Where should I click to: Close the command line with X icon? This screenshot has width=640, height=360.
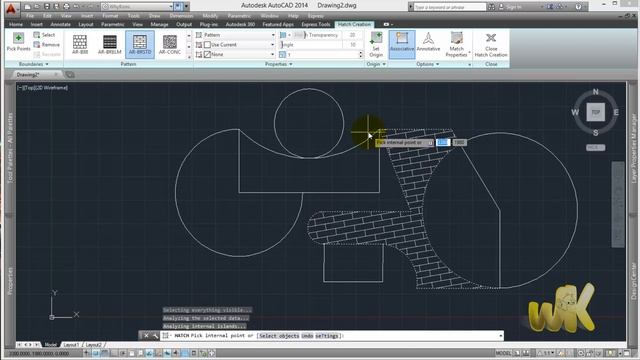point(146,336)
